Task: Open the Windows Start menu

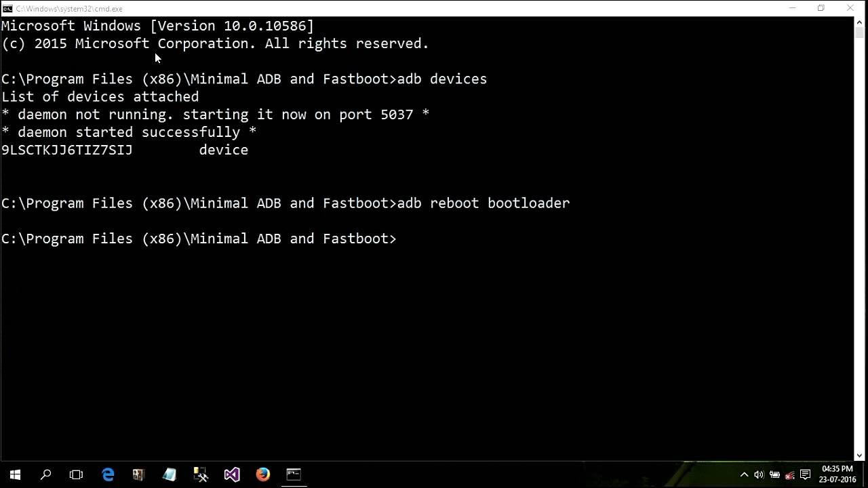Action: [15, 474]
